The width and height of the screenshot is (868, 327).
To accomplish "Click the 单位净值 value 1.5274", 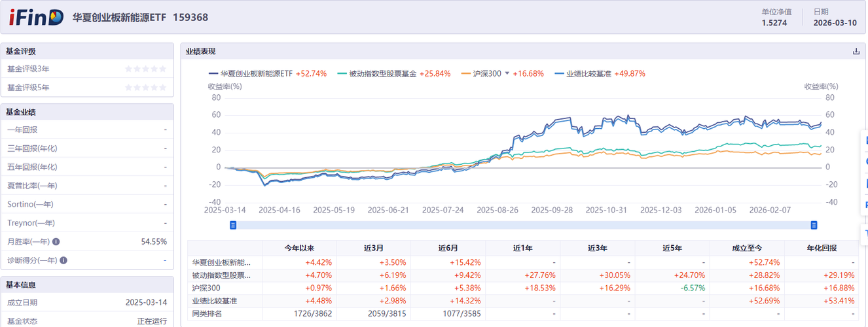I will 774,23.
